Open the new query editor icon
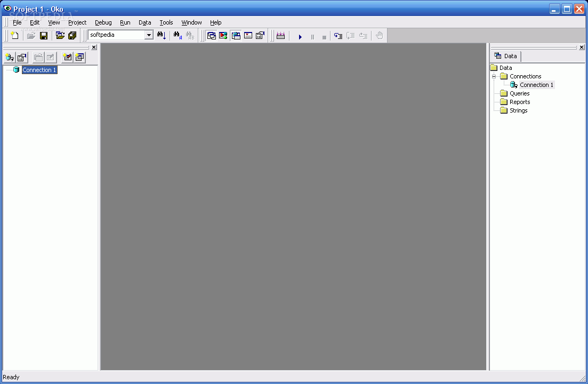The height and width of the screenshot is (384, 588). point(67,57)
